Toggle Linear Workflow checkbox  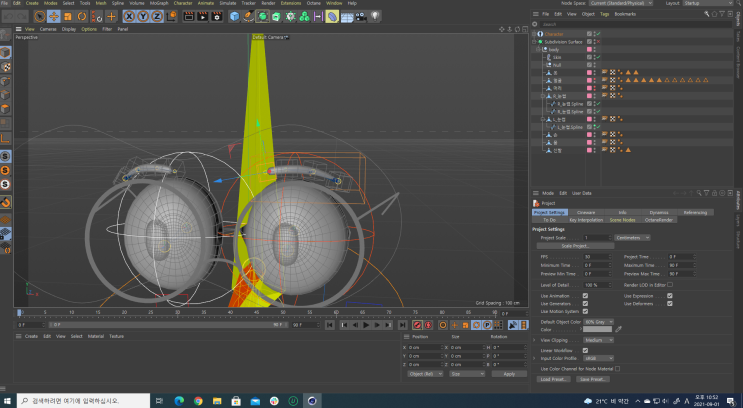585,350
